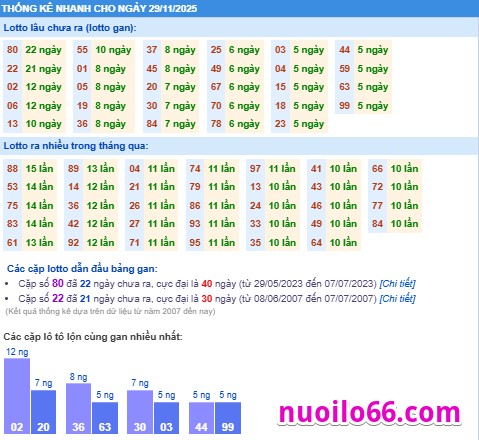Click number 01 beside '8 ngày'
Image resolution: width=479 pixels, height=440 pixels.
pyautogui.click(x=82, y=69)
